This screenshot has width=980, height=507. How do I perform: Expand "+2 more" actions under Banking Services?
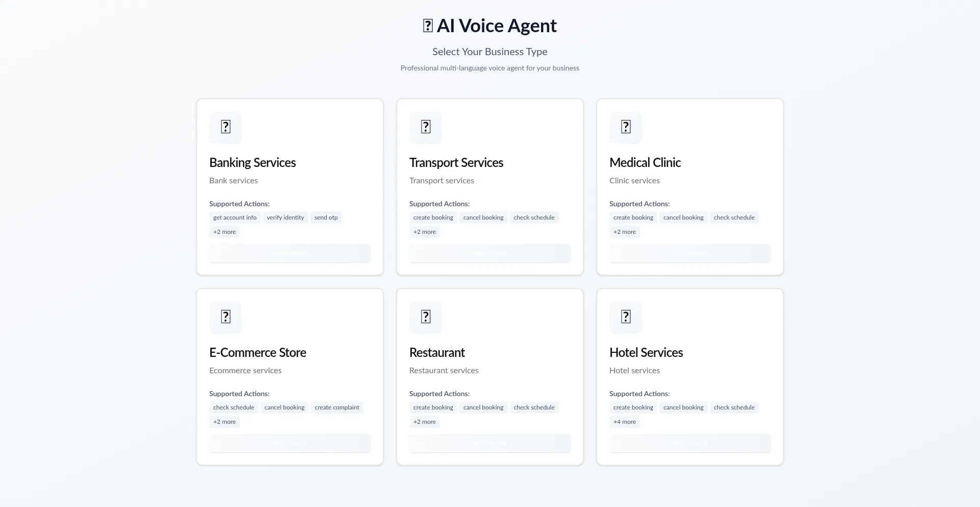pos(225,232)
